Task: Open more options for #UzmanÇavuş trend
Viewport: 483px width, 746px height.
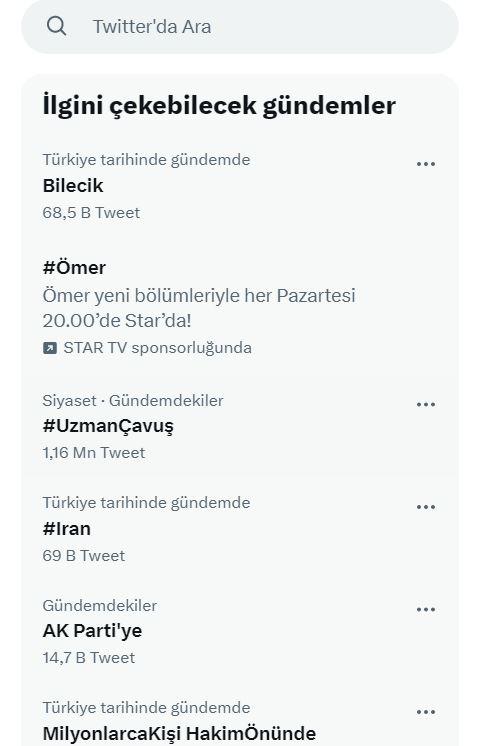Action: tap(425, 404)
